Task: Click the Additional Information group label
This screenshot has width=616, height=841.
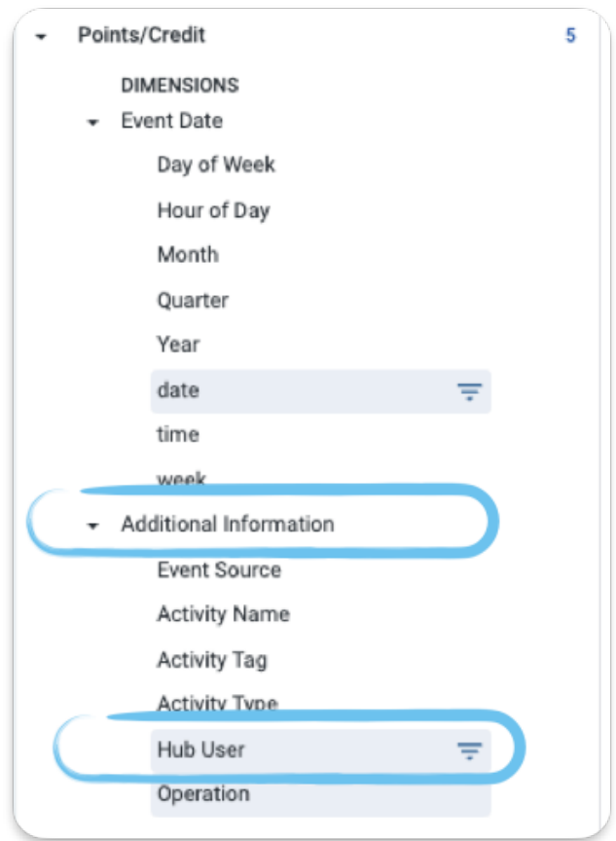Action: [228, 524]
